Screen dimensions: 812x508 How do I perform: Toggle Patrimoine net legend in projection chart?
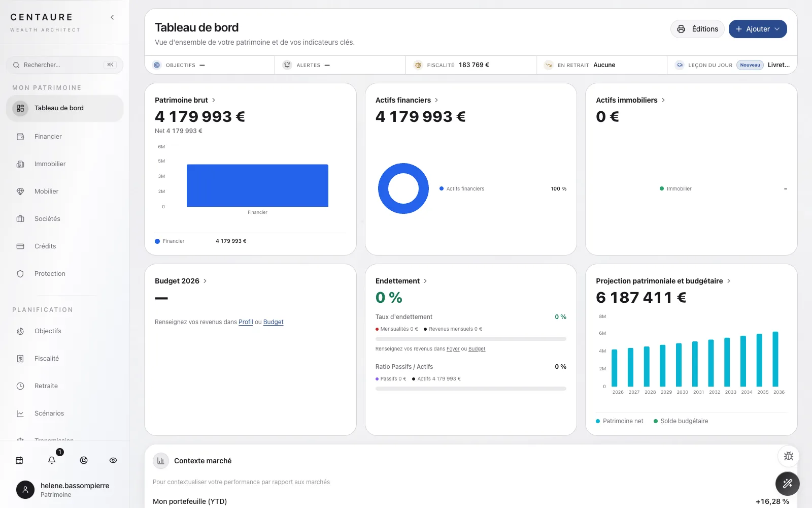pos(619,421)
